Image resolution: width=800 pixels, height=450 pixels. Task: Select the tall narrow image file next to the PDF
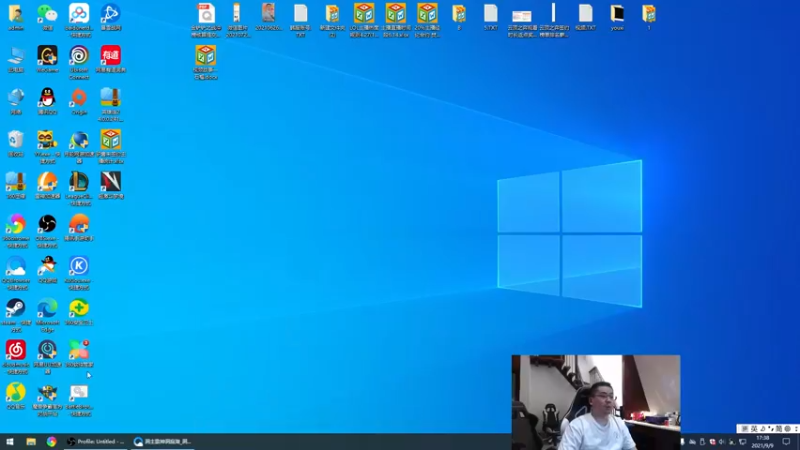237,20
